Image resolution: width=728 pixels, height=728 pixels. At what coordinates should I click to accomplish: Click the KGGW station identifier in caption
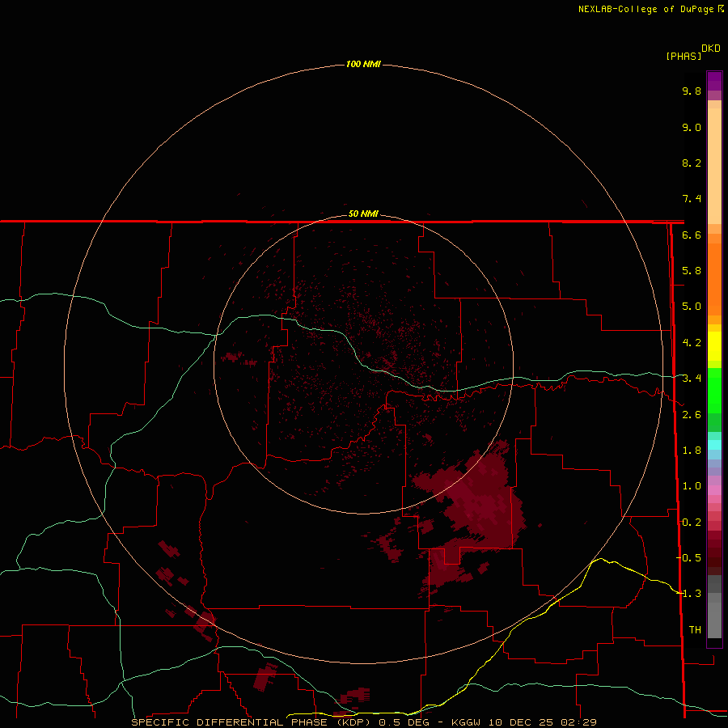tap(466, 722)
